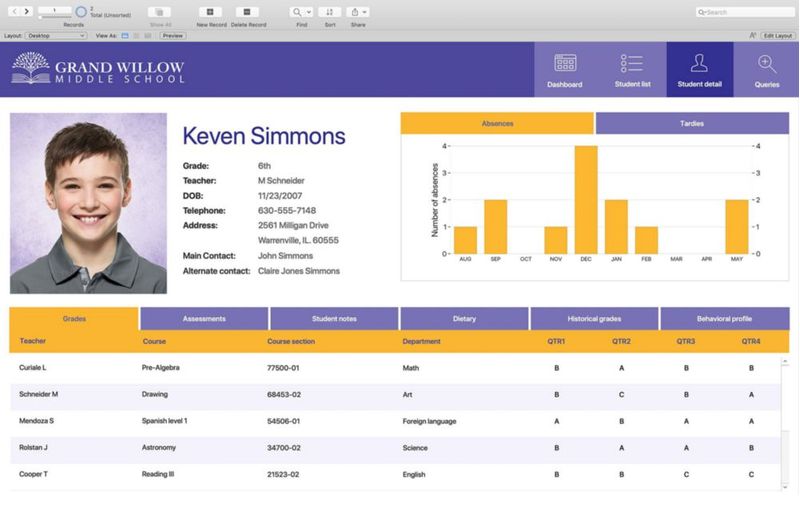Image resolution: width=800 pixels, height=510 pixels.
Task: Switch to View As List icon
Action: click(136, 36)
